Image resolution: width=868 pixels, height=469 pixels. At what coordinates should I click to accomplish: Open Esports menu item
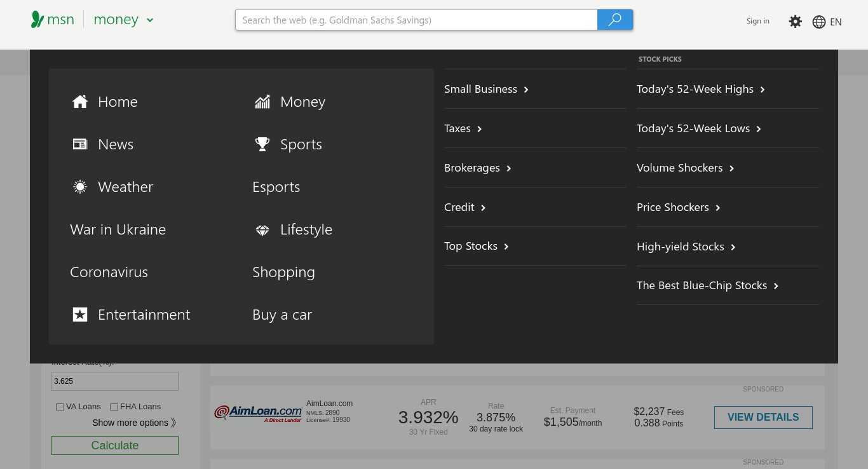coord(276,187)
